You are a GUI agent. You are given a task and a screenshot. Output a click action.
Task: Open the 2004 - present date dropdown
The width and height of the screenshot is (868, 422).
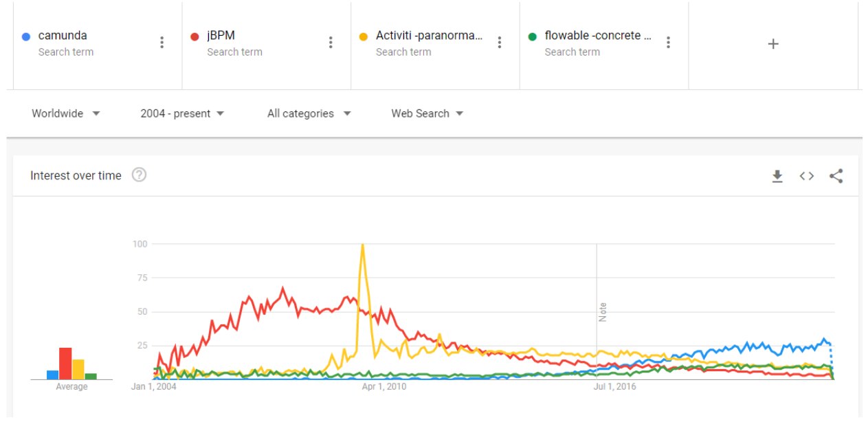pyautogui.click(x=182, y=113)
